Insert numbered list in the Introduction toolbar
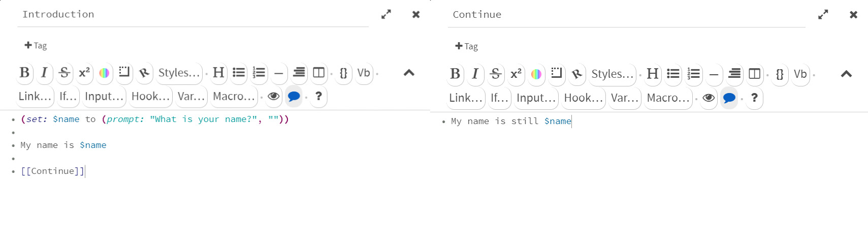The image size is (868, 239). pyautogui.click(x=259, y=73)
